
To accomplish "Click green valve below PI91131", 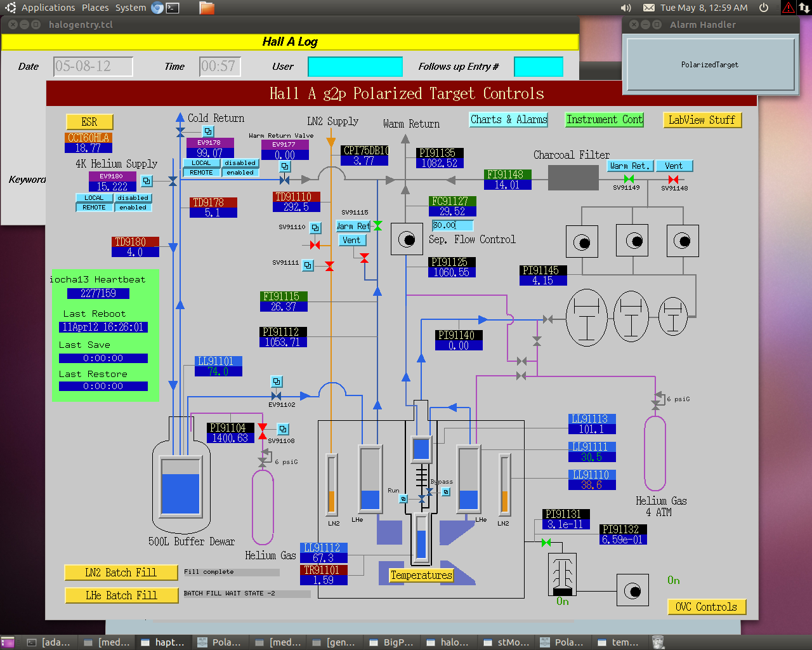I will click(546, 543).
